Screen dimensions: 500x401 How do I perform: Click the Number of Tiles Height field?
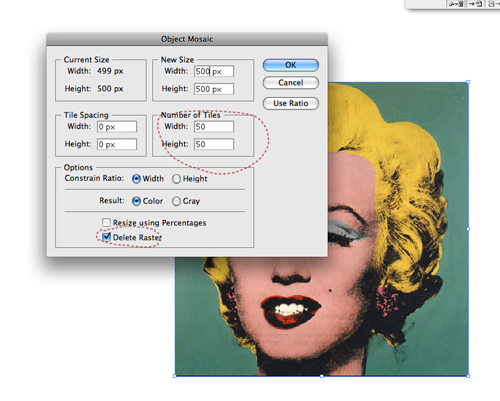[214, 144]
